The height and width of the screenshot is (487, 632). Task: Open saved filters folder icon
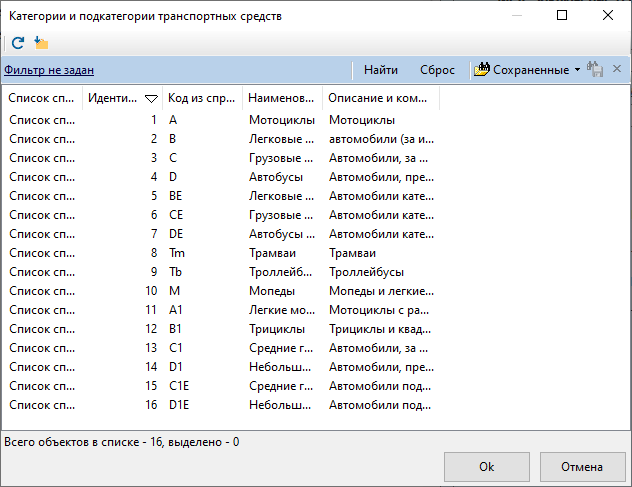[x=482, y=69]
